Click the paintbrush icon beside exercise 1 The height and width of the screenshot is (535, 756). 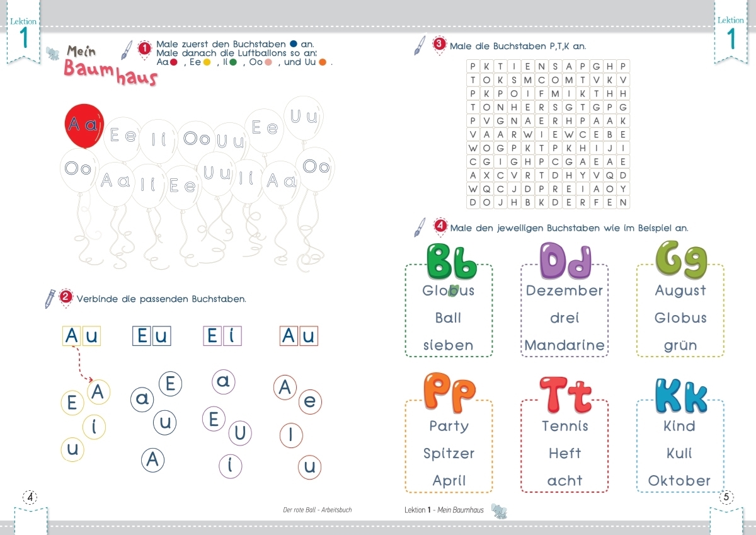pos(127,50)
